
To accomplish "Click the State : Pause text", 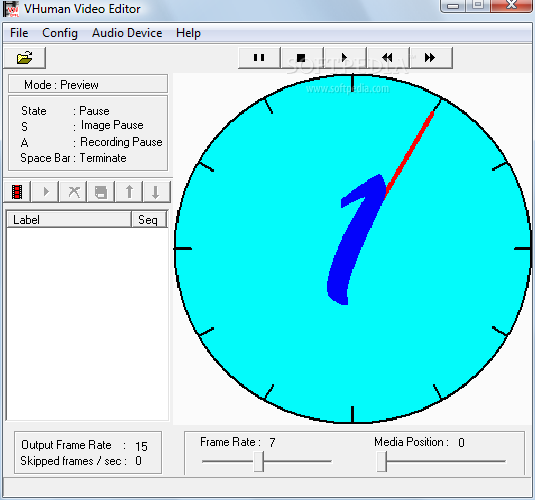I will tap(65, 111).
